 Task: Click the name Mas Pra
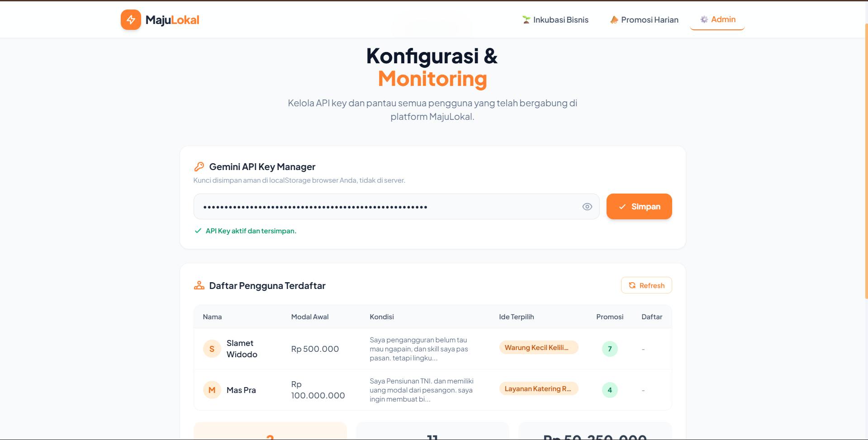click(241, 390)
